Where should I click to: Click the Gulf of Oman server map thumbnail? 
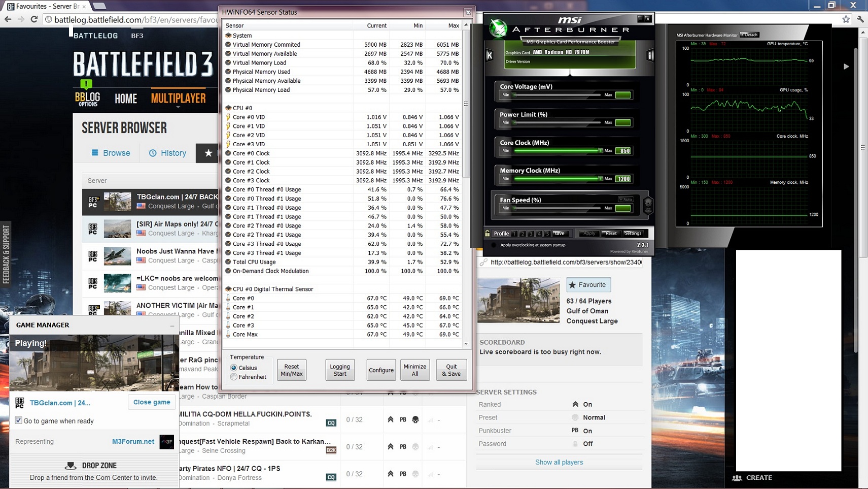point(518,301)
